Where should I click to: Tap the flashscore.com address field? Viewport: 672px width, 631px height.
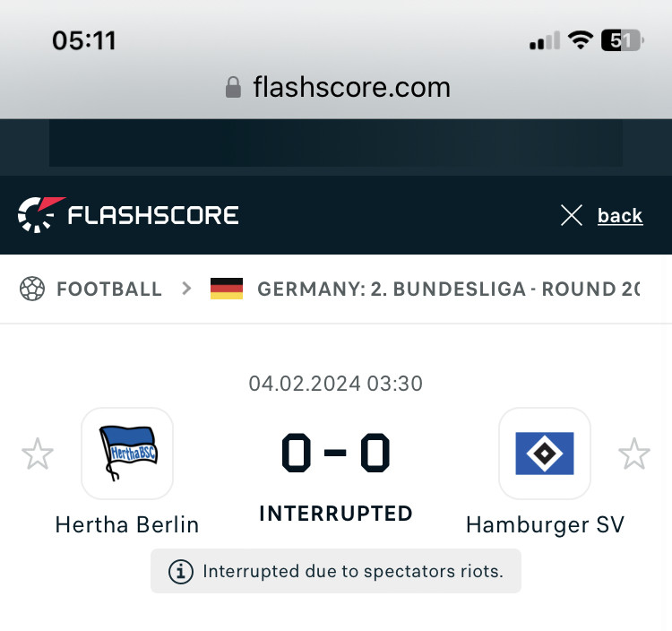336,88
